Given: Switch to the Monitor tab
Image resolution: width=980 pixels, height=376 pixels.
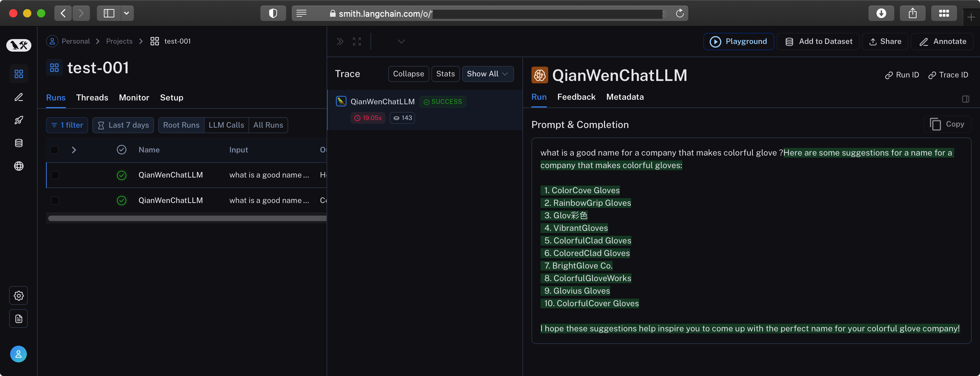Looking at the screenshot, I should 134,98.
